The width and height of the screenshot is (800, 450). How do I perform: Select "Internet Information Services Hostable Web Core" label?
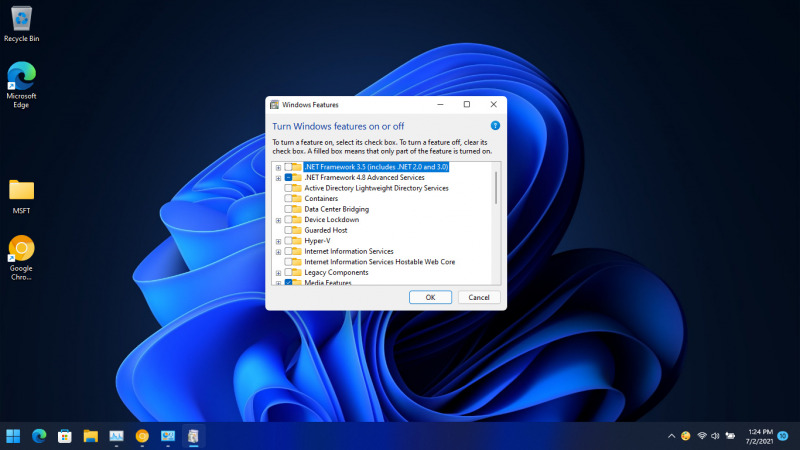(x=380, y=262)
